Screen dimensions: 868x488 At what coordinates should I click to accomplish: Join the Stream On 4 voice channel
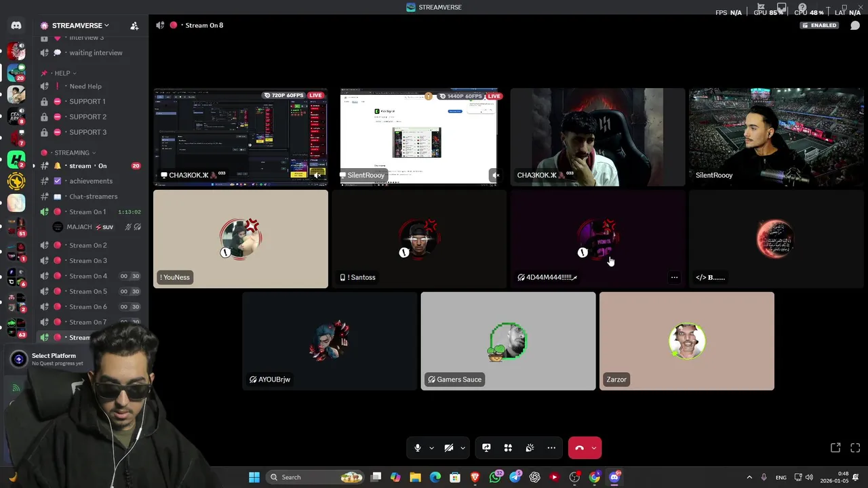coord(90,276)
